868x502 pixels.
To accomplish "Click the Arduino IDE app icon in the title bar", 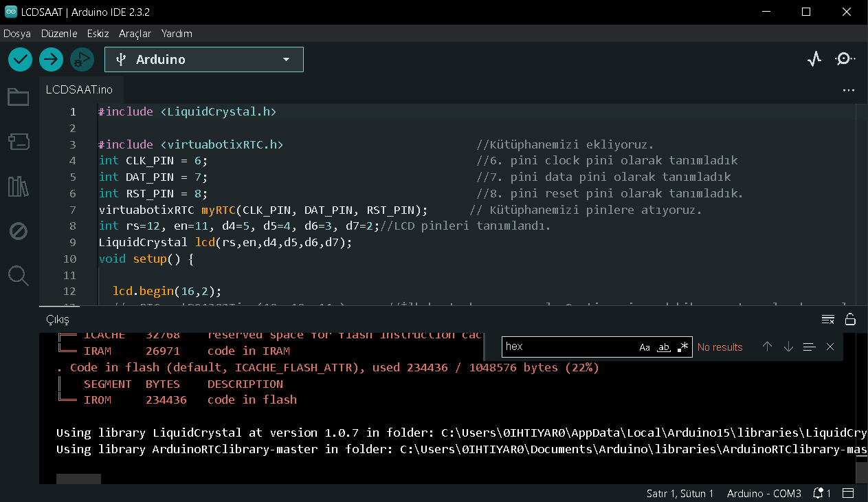I will pos(10,12).
